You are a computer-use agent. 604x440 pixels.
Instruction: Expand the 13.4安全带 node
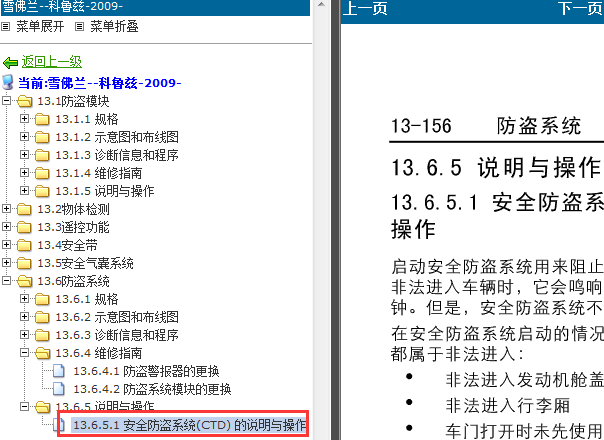pyautogui.click(x=6, y=245)
